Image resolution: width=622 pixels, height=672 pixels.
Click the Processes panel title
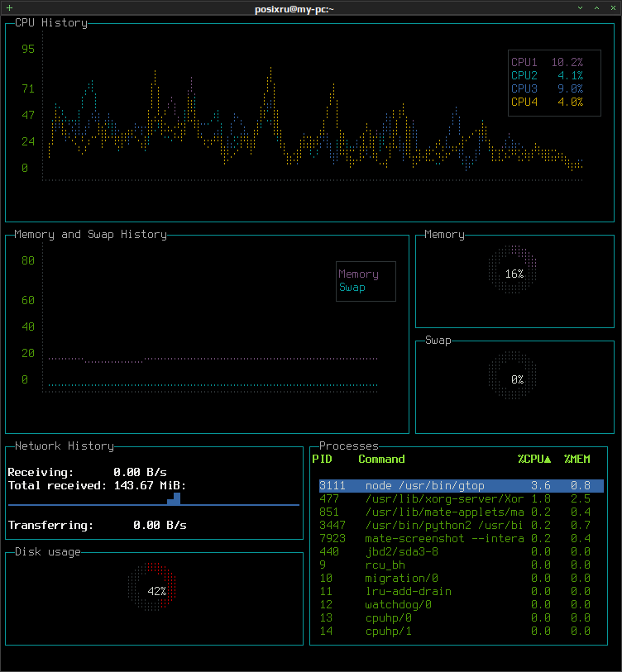[349, 446]
